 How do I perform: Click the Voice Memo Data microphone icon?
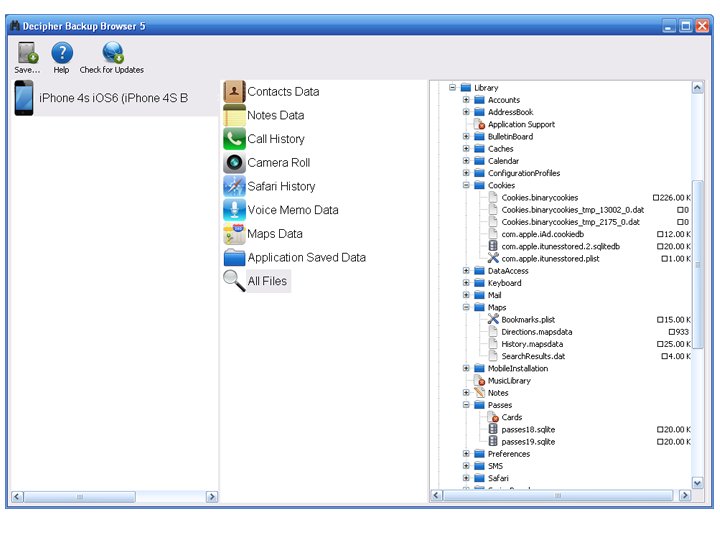[x=234, y=210]
